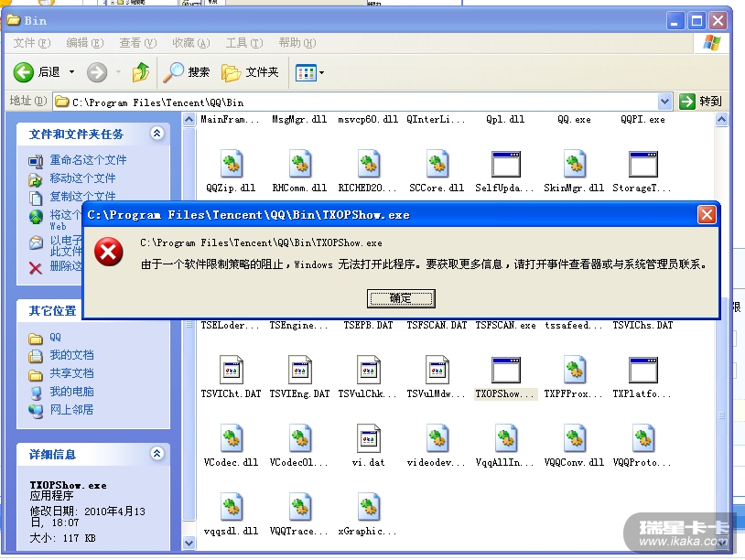Close the TXOPShow.exe error dialog
Screen dimensions: 745x560
click(x=707, y=215)
